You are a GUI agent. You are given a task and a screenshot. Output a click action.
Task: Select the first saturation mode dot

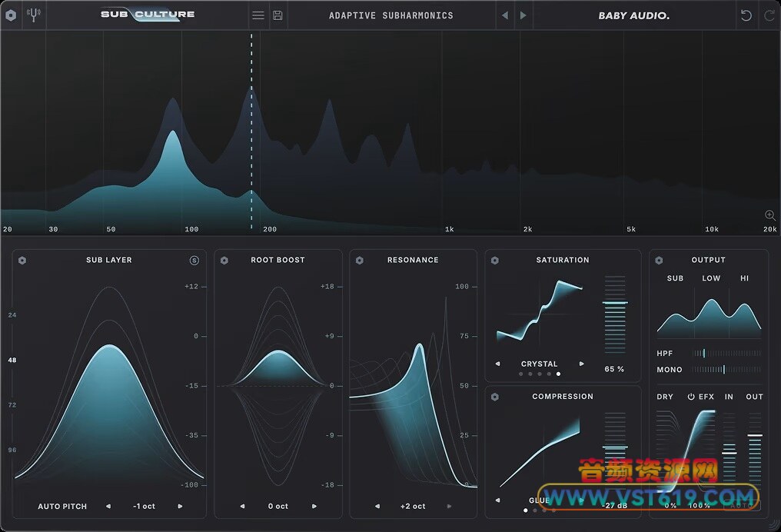tap(521, 374)
